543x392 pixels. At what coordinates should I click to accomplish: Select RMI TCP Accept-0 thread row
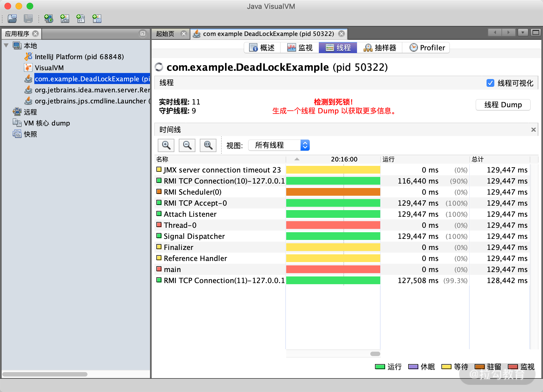point(342,203)
